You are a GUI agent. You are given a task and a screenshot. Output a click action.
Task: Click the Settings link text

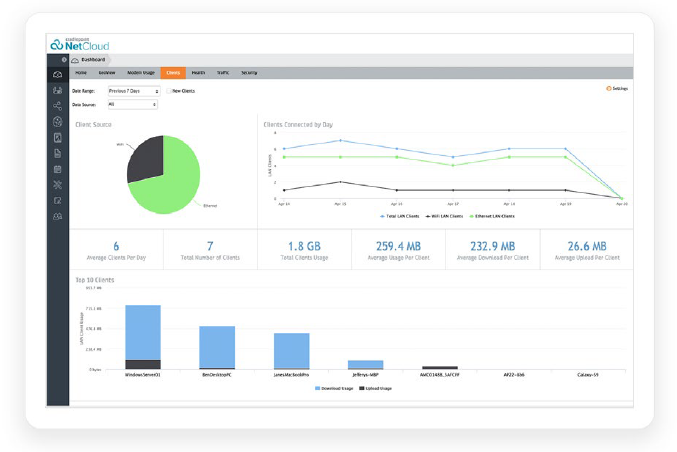pos(620,89)
